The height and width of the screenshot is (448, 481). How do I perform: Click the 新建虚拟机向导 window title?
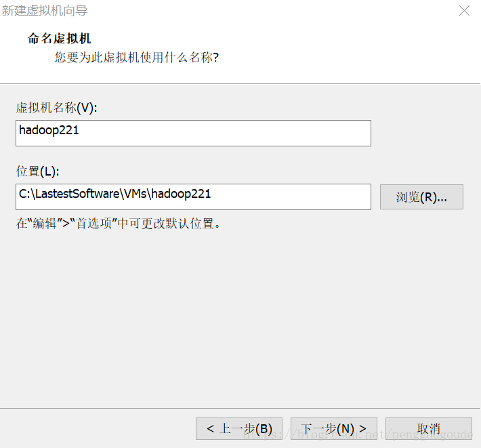pos(45,11)
